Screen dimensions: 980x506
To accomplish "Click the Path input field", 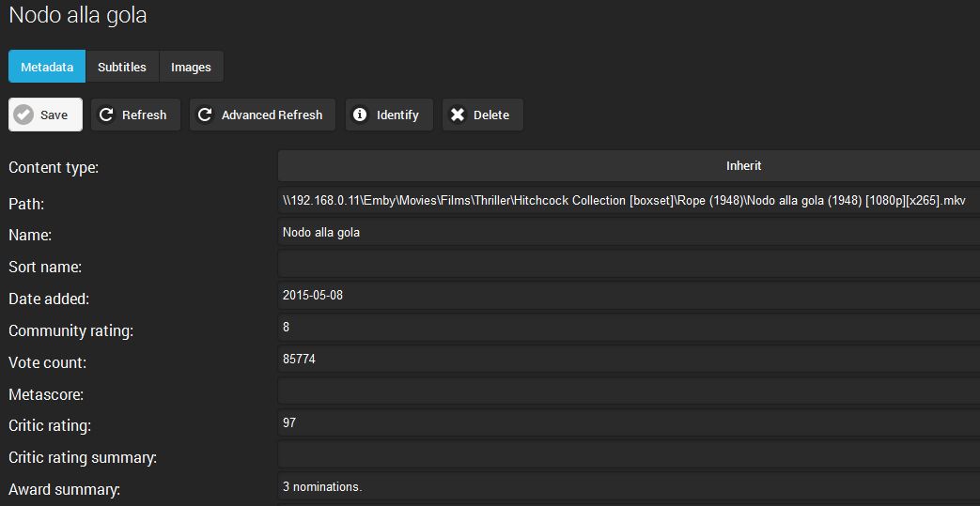I will (x=629, y=201).
